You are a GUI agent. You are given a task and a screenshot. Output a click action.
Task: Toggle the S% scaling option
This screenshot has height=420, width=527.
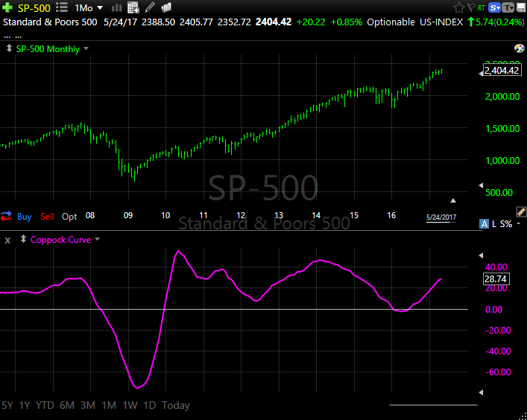506,224
